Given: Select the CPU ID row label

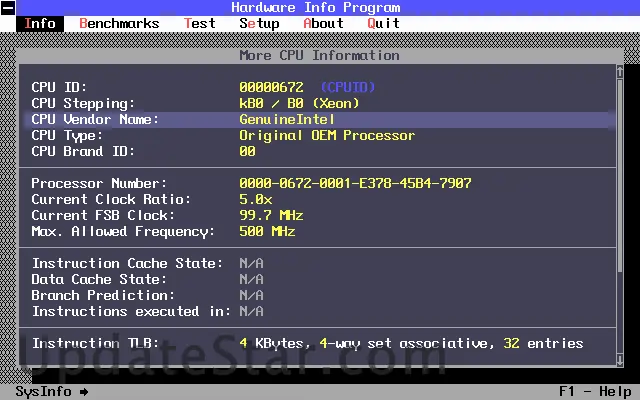Looking at the screenshot, I should [60, 87].
